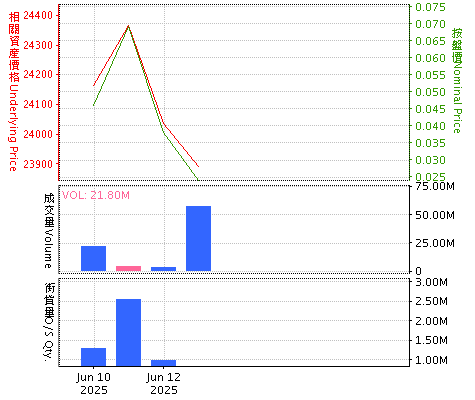The width and height of the screenshot is (475, 400).
Task: Click the 24000 tick label
Action: tap(38, 134)
